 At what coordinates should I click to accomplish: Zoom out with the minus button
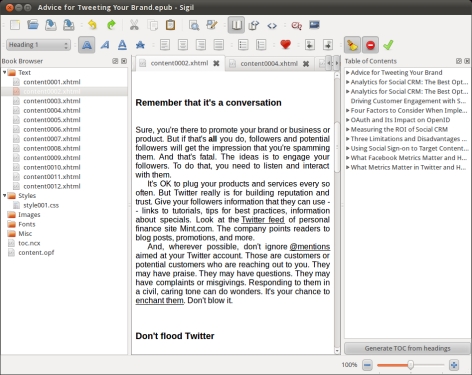click(x=367, y=365)
